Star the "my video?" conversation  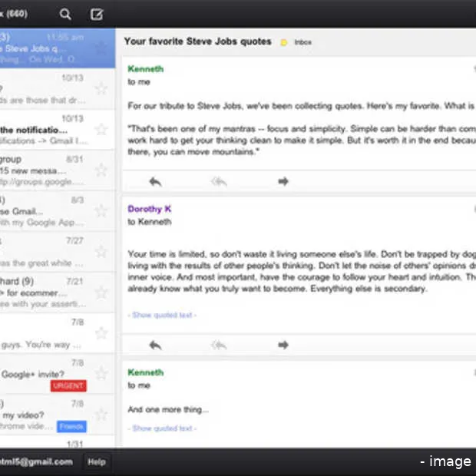tap(101, 415)
